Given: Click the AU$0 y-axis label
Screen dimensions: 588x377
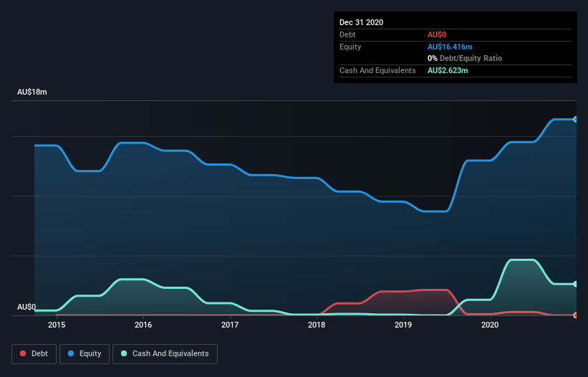Looking at the screenshot, I should [x=26, y=307].
